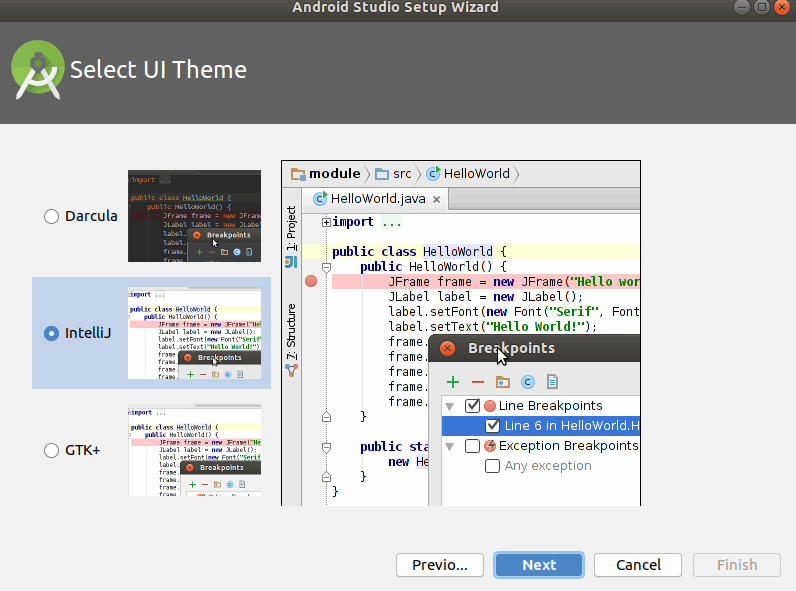Click the disabled Finish button
This screenshot has height=591, width=796.
click(x=737, y=565)
